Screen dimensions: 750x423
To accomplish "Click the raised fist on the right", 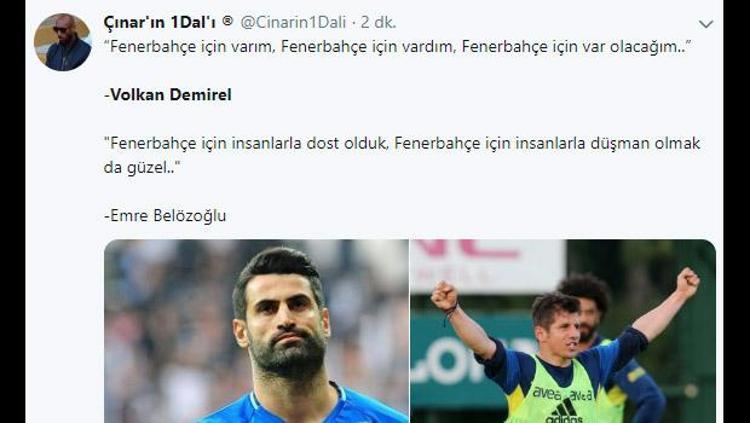I will (x=687, y=282).
